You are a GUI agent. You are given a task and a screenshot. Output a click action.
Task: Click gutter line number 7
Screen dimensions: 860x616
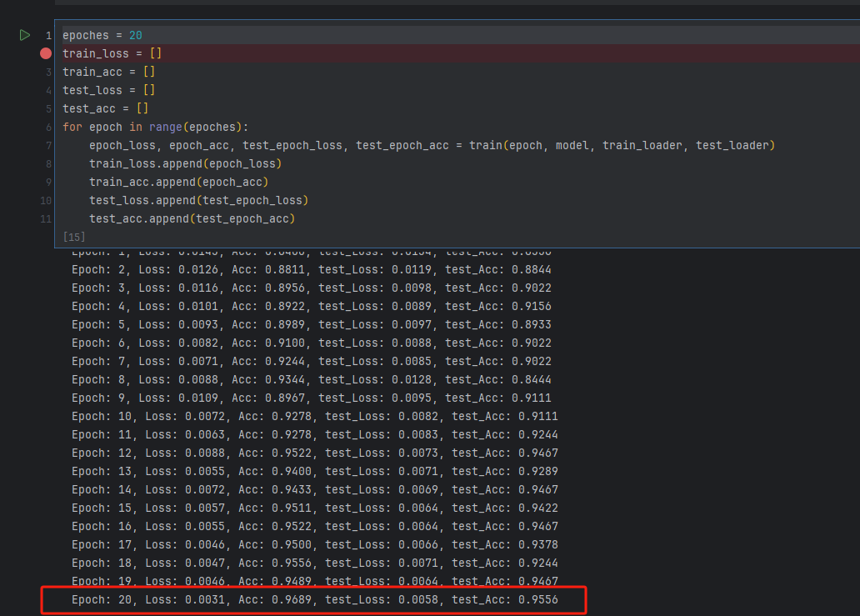coord(49,145)
